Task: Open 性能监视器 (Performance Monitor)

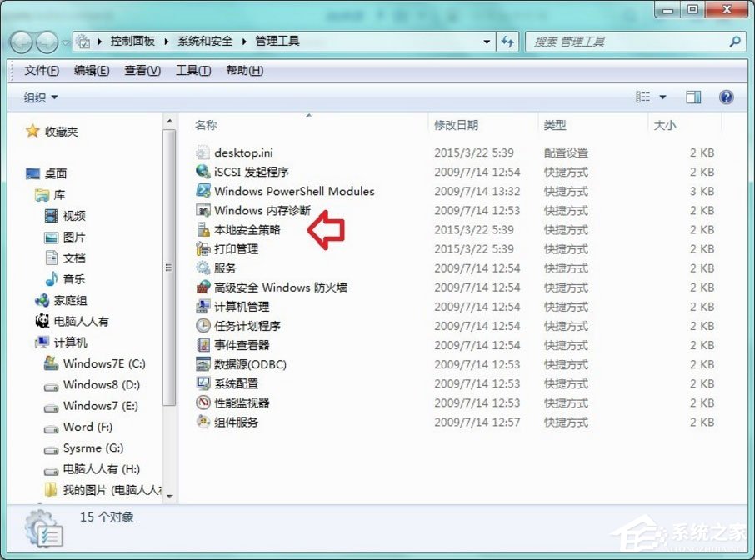Action: click(242, 402)
